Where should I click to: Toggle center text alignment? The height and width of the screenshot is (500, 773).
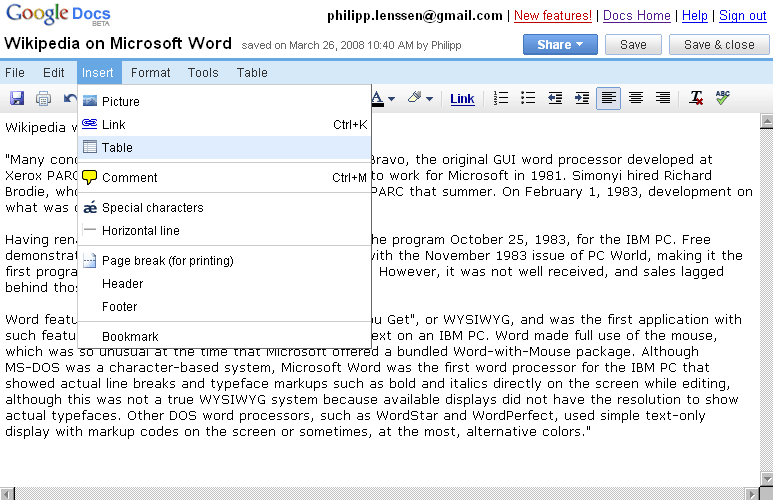coord(635,98)
